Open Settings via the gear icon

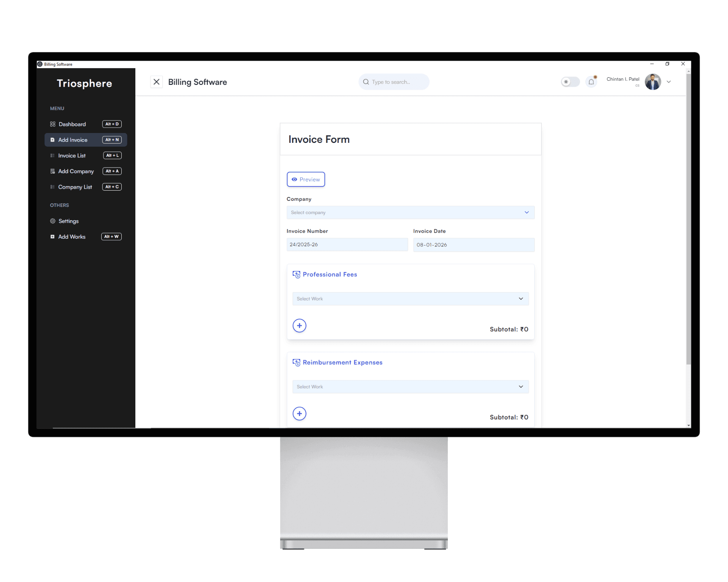52,221
